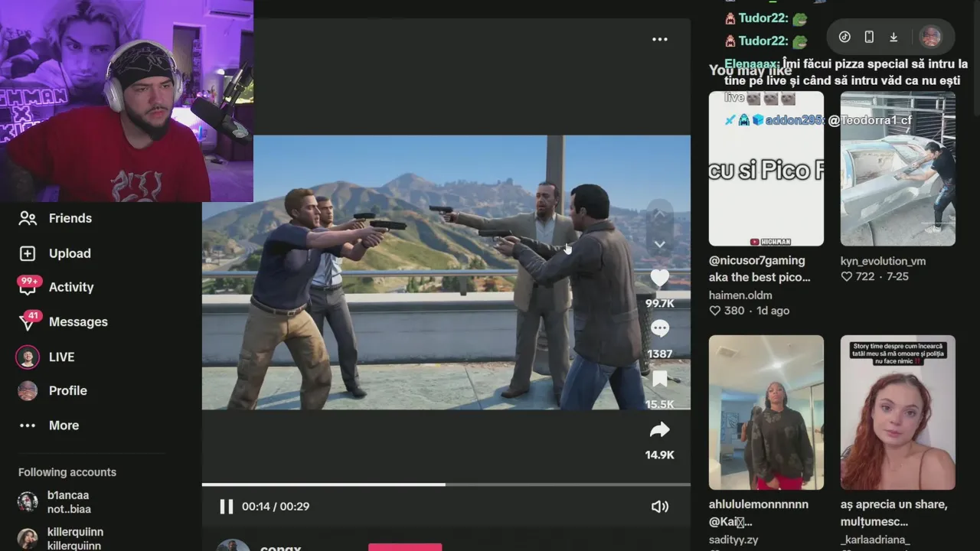Click the 380 likes on haimen.oldm video
Screen dimensions: 980x551
(x=727, y=311)
